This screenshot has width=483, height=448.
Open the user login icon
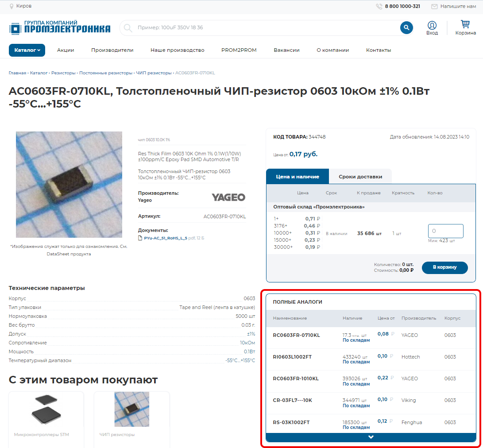click(432, 25)
